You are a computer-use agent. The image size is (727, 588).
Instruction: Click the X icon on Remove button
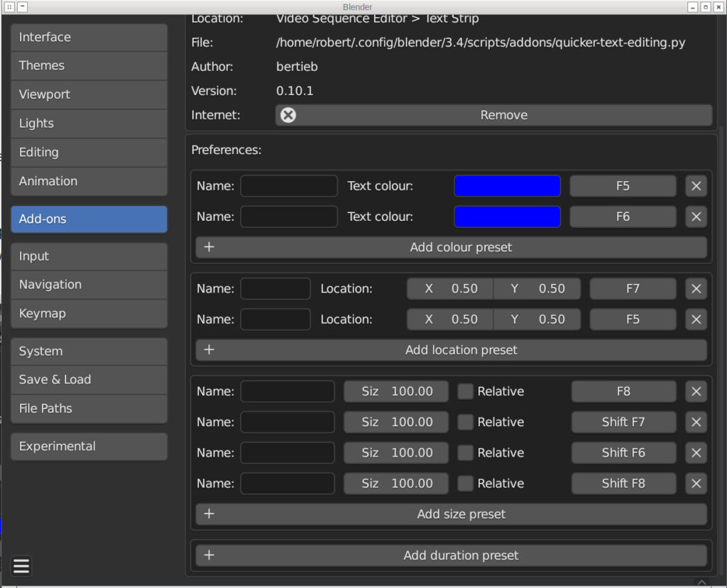(288, 115)
